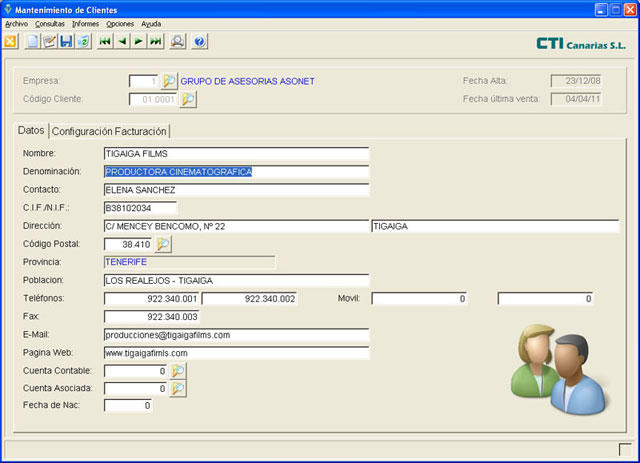Click the blue help question mark icon

point(200,41)
